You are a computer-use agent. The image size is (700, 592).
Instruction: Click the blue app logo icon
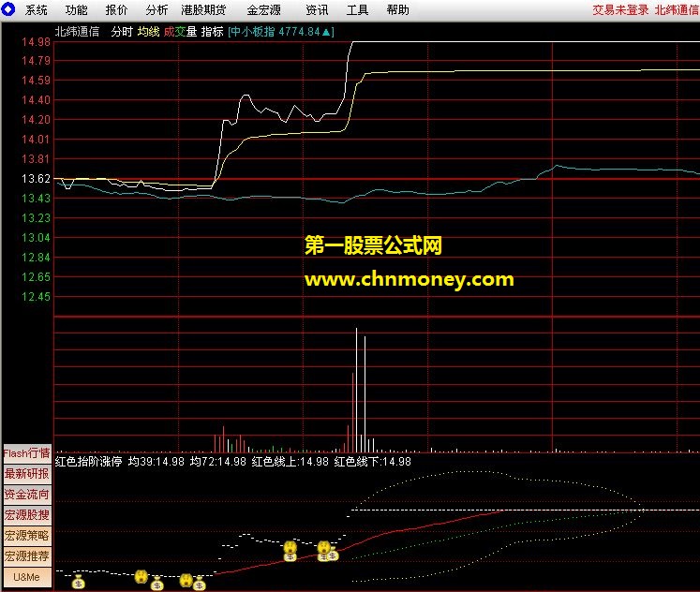click(7, 9)
